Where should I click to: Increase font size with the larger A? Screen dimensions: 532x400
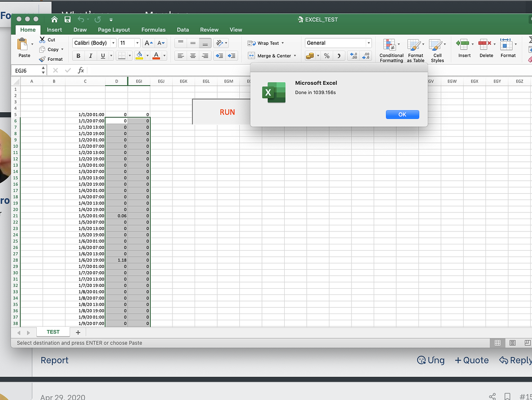coord(149,43)
